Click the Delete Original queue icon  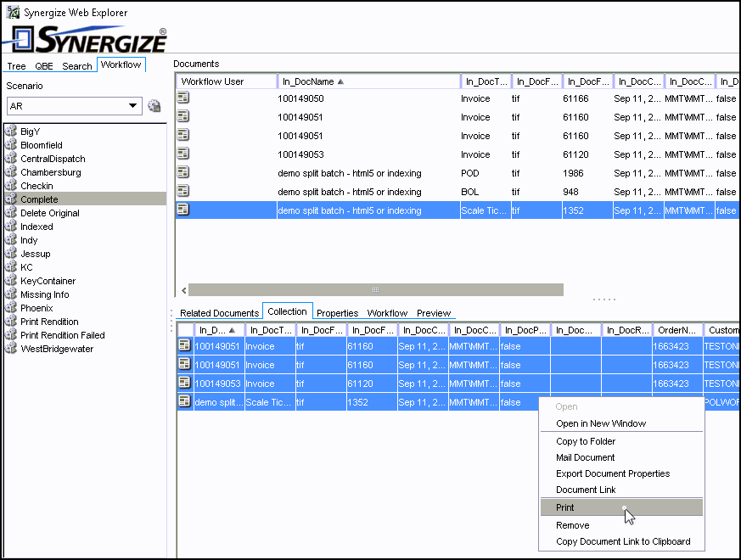11,213
